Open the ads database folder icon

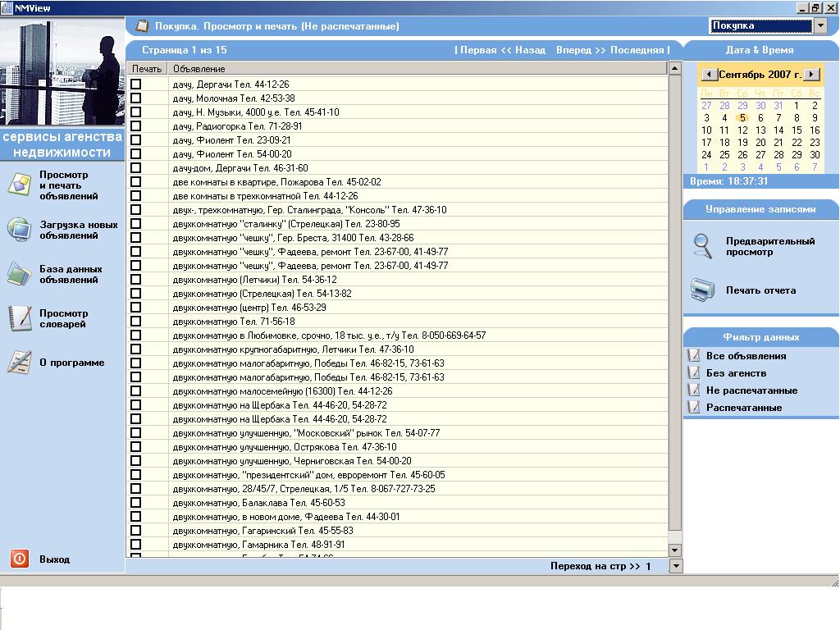tap(20, 274)
